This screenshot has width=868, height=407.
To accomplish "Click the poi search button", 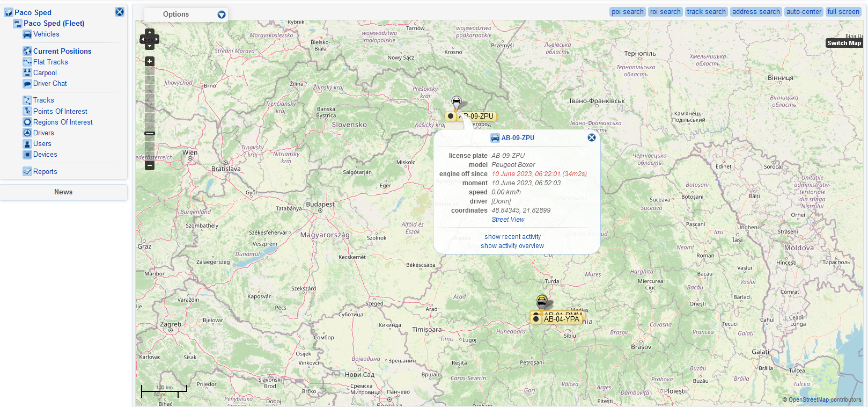I will pos(627,12).
